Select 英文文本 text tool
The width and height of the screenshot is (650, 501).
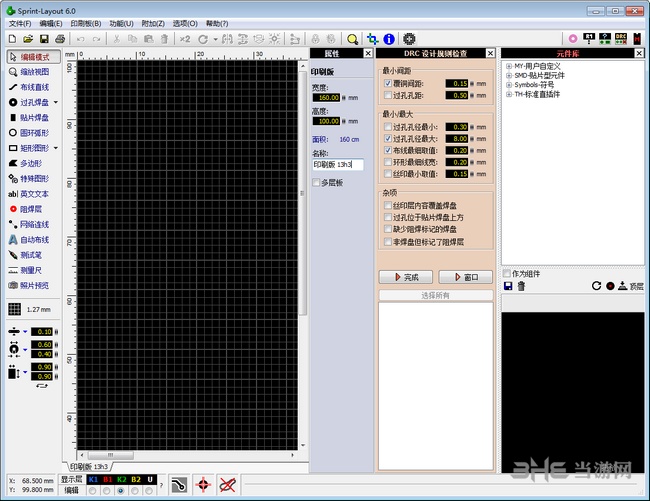[x=29, y=194]
